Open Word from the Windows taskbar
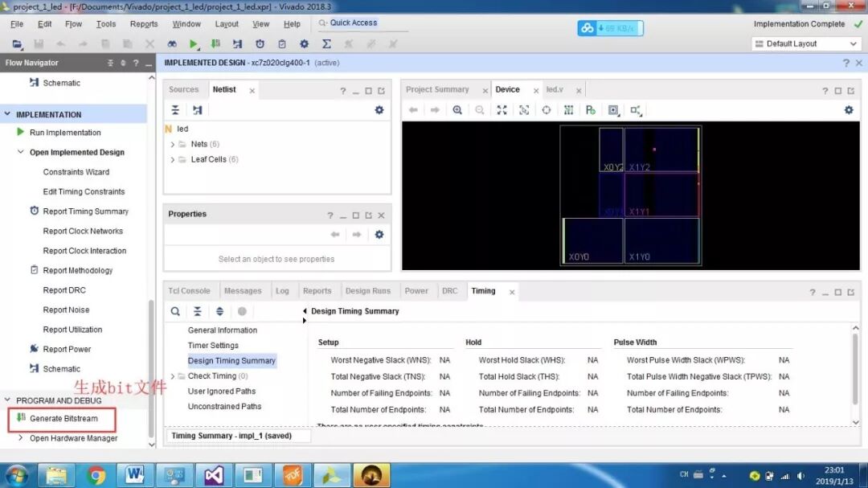The height and width of the screenshot is (488, 868). [134, 475]
